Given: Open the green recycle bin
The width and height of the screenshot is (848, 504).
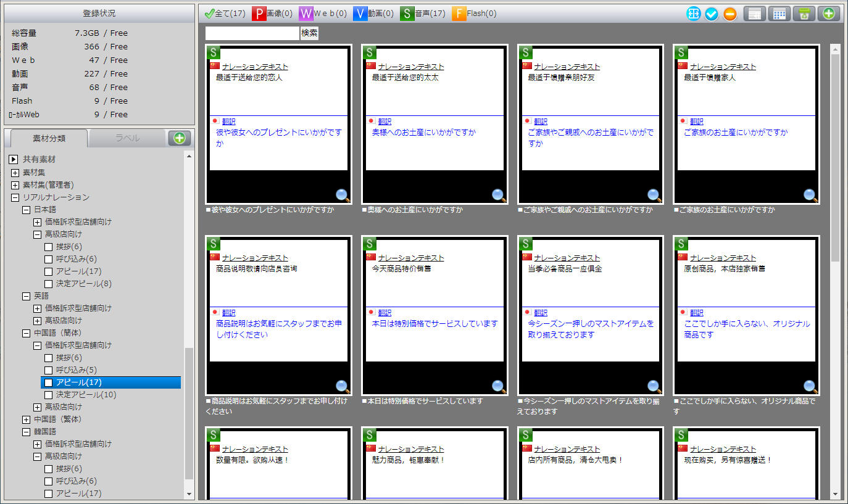Looking at the screenshot, I should 804,14.
